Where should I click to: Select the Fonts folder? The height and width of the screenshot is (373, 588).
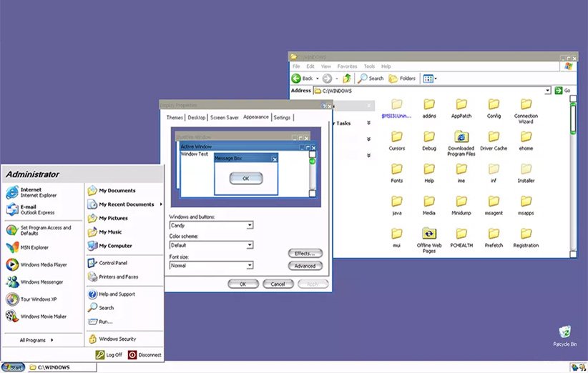point(397,173)
